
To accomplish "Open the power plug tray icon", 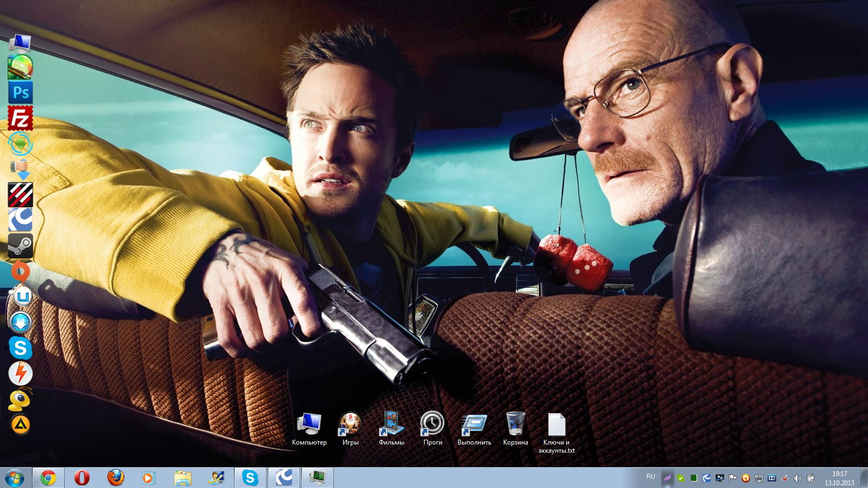I will 810,478.
